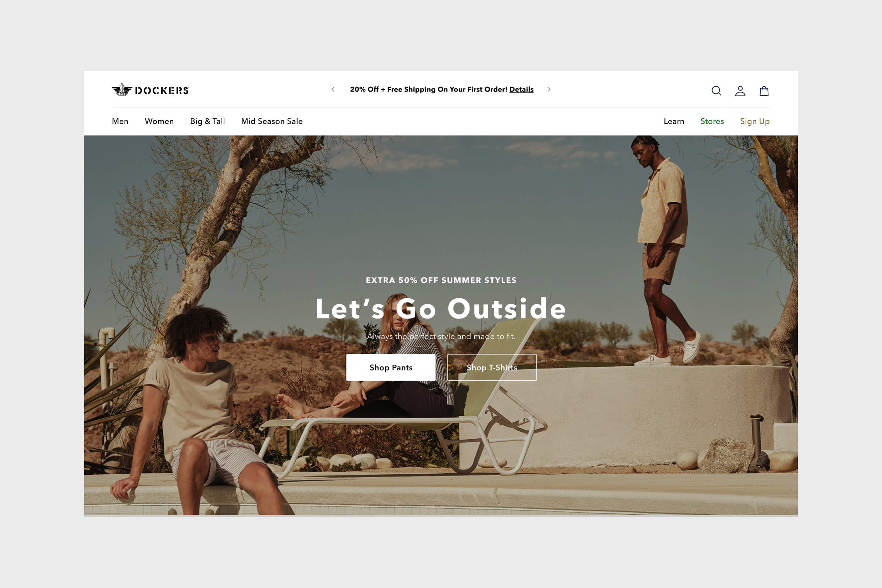Open the search icon

click(716, 91)
